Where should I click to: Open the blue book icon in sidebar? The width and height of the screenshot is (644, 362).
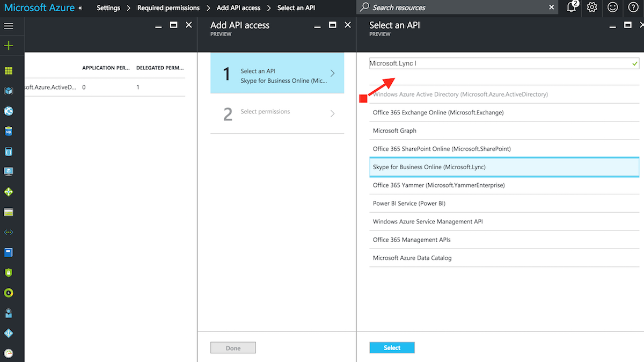[9, 252]
